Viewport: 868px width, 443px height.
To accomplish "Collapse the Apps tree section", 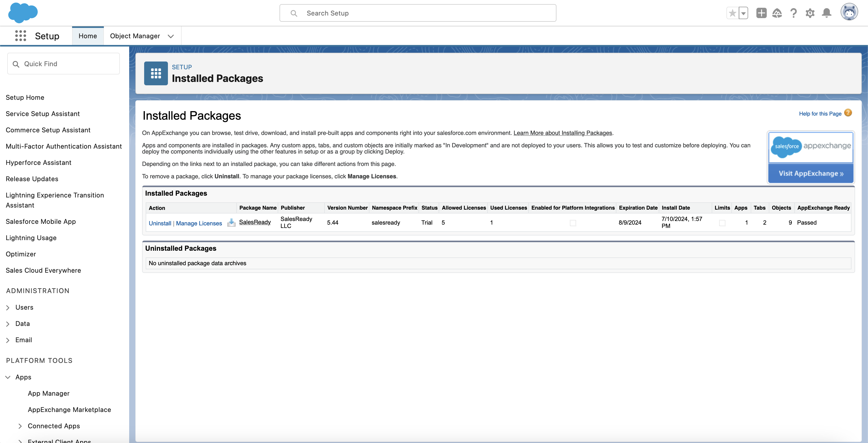I will coord(8,377).
